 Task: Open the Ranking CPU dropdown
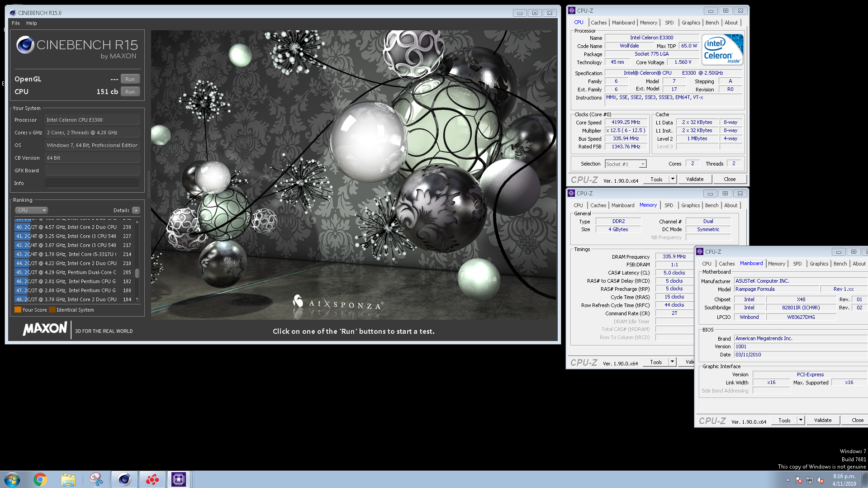[32, 210]
